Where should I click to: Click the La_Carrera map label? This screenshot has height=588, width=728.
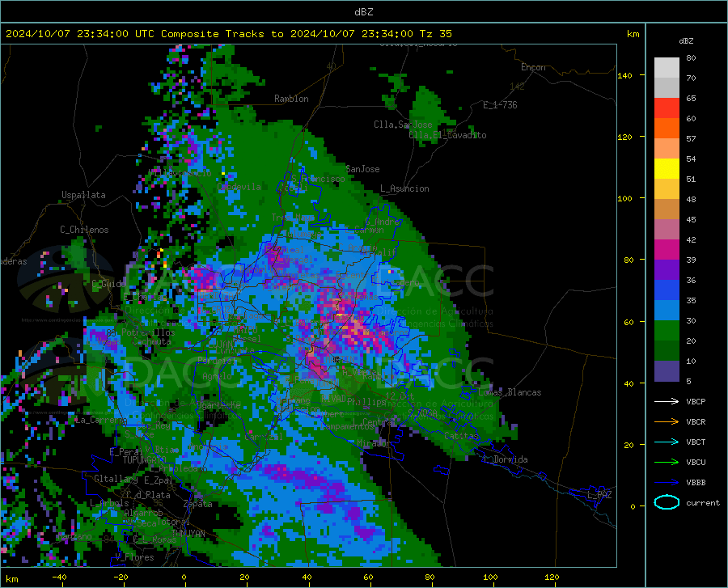click(100, 420)
